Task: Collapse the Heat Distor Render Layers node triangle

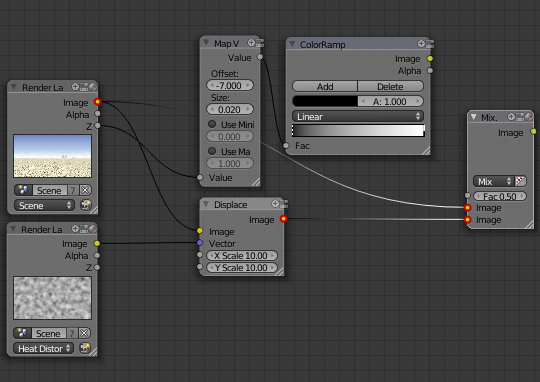Action: (x=13, y=229)
